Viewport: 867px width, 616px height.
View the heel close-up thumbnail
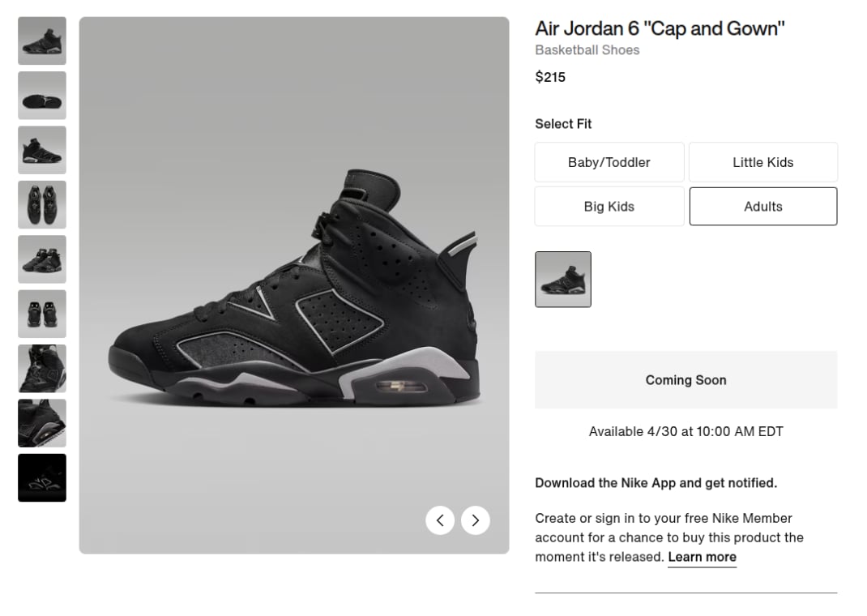point(41,423)
